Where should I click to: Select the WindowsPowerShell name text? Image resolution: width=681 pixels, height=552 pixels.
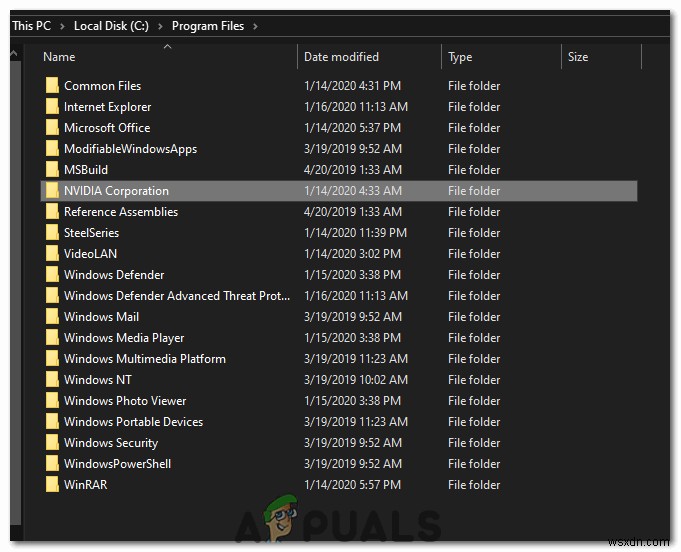point(117,464)
